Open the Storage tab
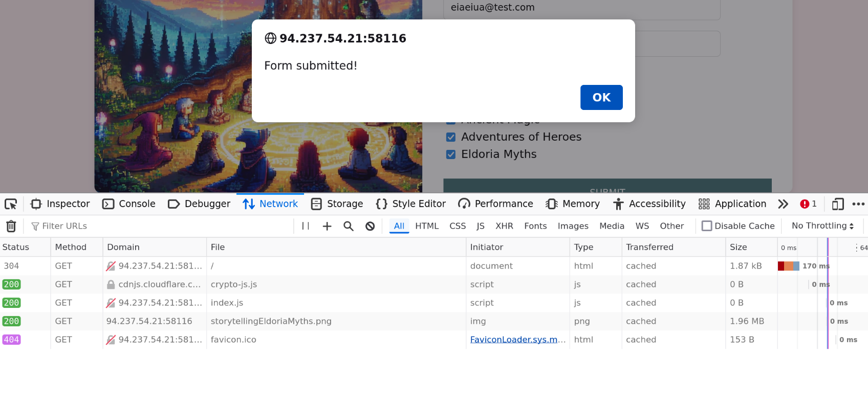The image size is (868, 401). pos(337,204)
